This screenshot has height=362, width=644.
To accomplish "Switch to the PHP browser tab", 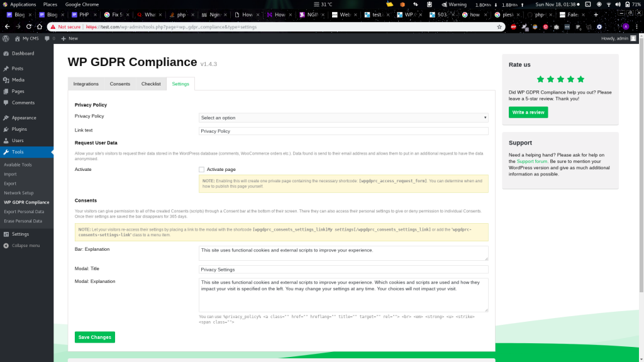I will tap(84, 15).
